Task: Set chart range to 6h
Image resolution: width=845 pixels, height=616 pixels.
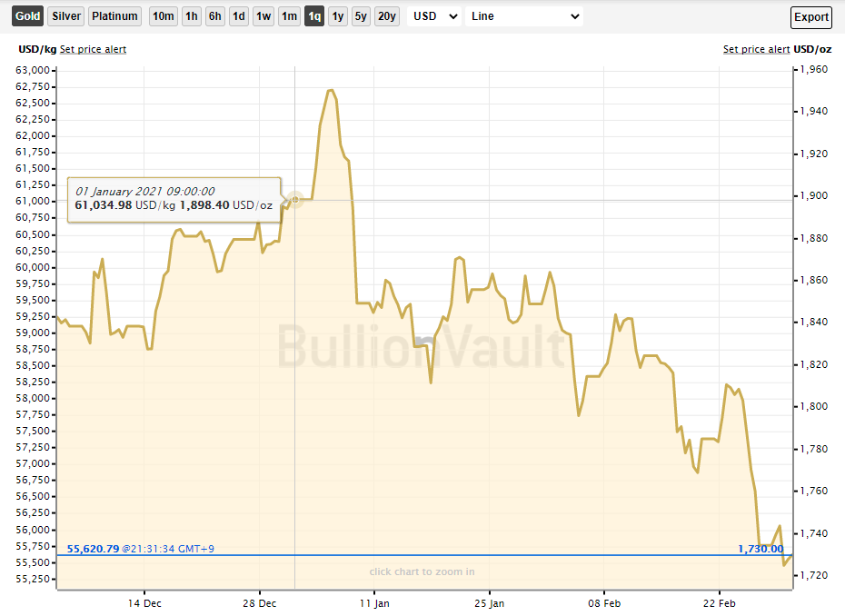Action: [x=215, y=16]
